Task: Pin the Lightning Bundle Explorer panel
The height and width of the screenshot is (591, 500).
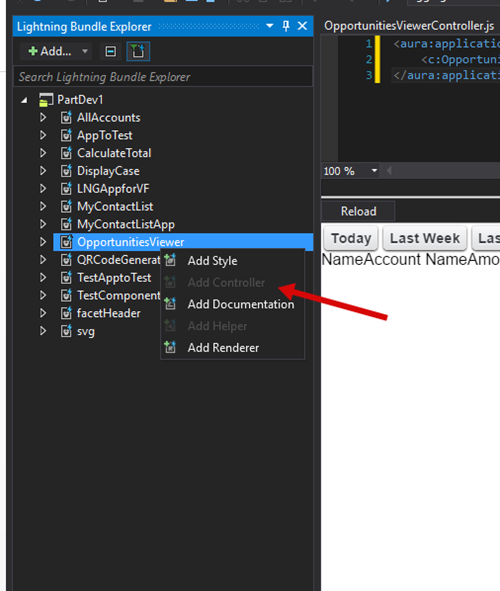Action: pyautogui.click(x=286, y=26)
